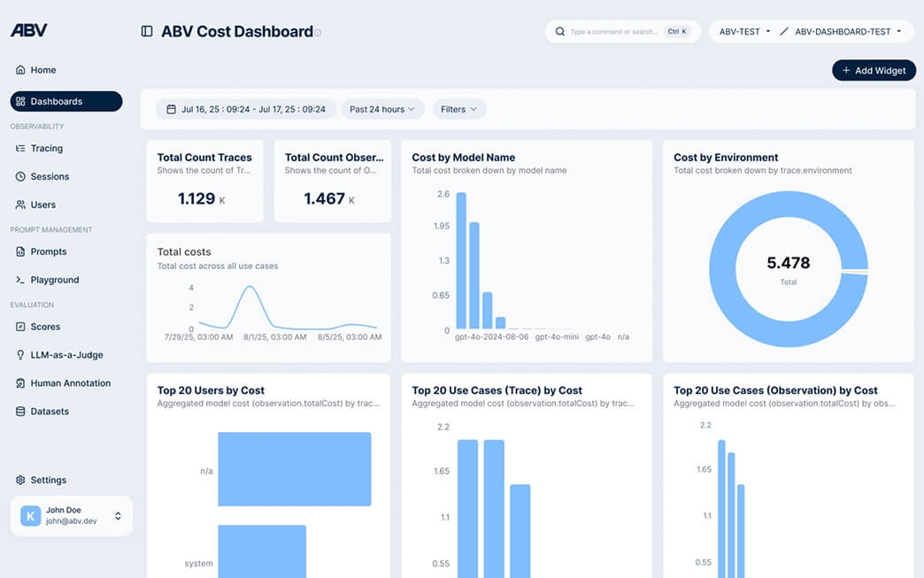Click the Add Widget button
Screen dimensions: 924x578
874,70
